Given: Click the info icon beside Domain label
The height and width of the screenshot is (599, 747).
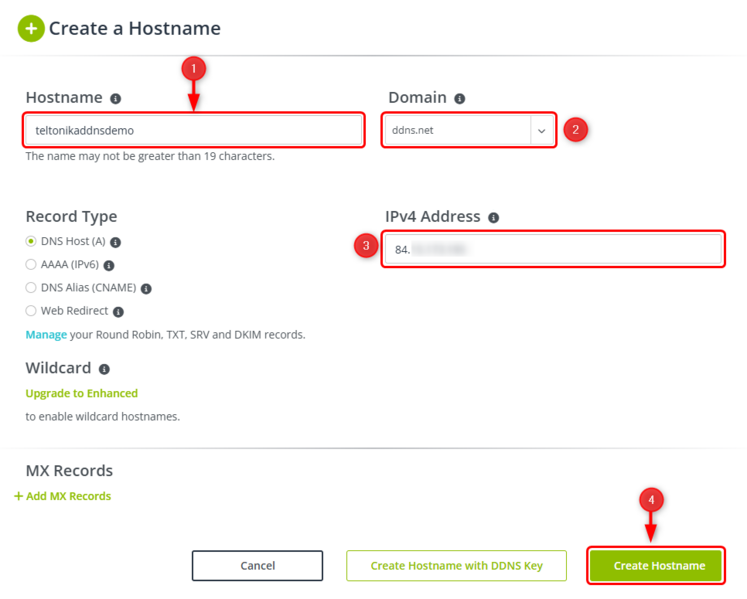Looking at the screenshot, I should pos(460,99).
